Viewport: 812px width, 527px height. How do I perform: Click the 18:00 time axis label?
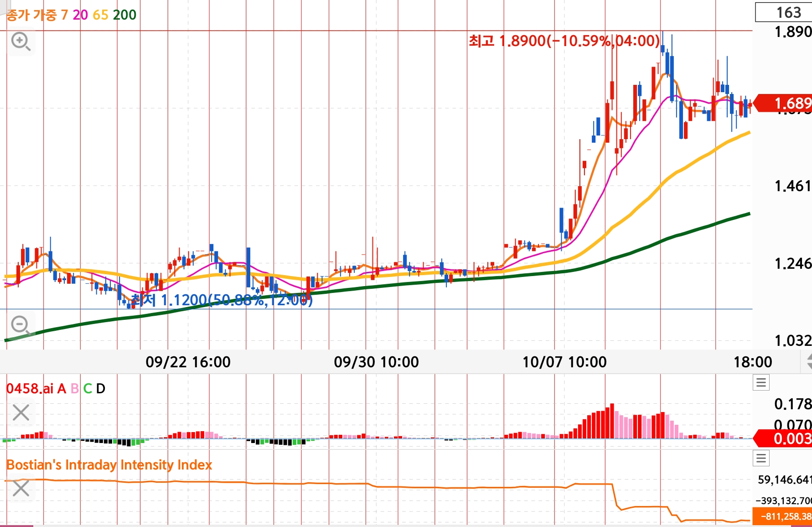[x=753, y=362]
